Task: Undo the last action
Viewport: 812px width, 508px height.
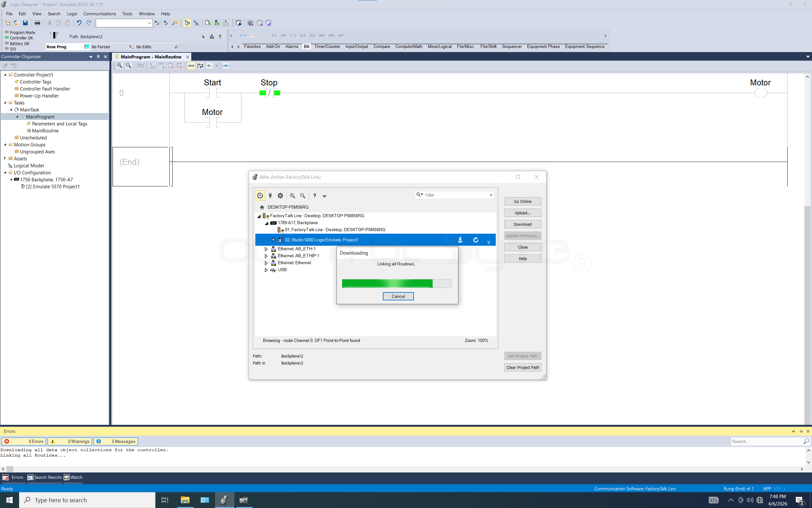Action: [79, 23]
